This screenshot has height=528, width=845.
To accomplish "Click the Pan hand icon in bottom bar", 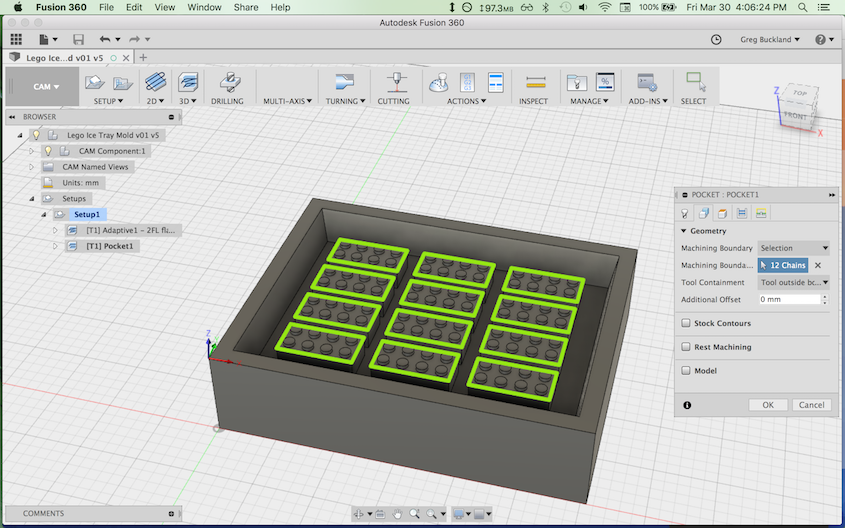I will [398, 514].
